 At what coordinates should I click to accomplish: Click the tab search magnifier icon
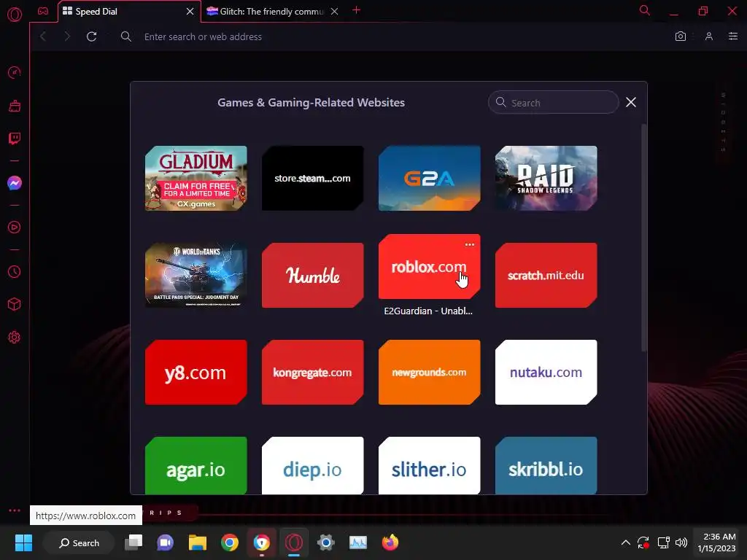(645, 10)
